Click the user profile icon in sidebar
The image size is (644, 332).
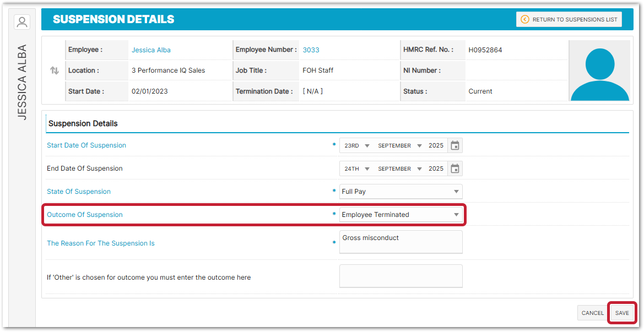(22, 22)
